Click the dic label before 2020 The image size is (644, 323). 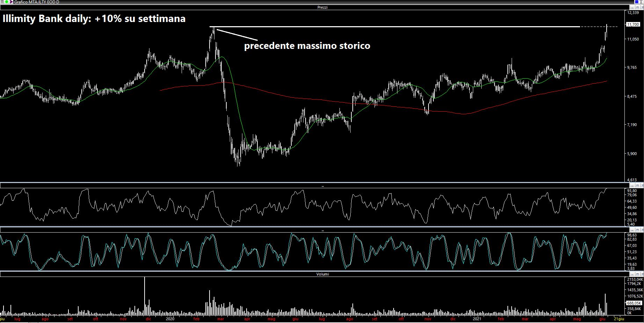coord(148,319)
